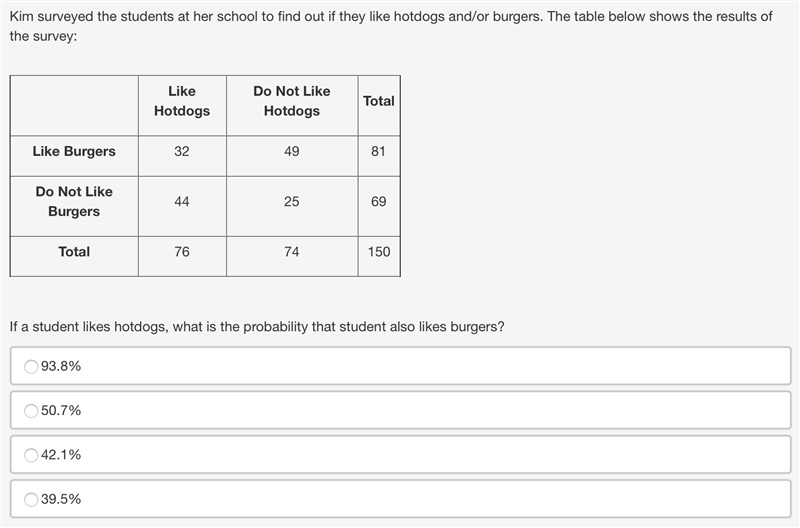Screen dimensions: 800x528
Task: Click the table cell showing 32
Action: click(182, 156)
